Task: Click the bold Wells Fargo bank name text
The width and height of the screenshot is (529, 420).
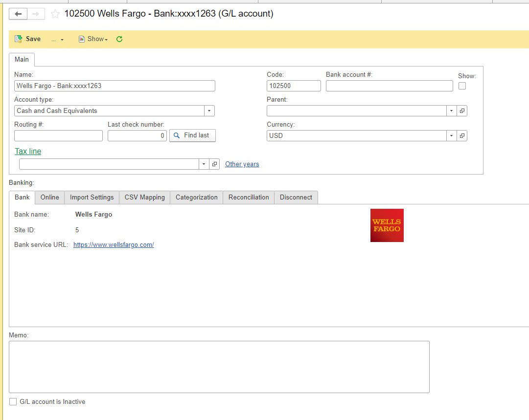Action: [94, 214]
